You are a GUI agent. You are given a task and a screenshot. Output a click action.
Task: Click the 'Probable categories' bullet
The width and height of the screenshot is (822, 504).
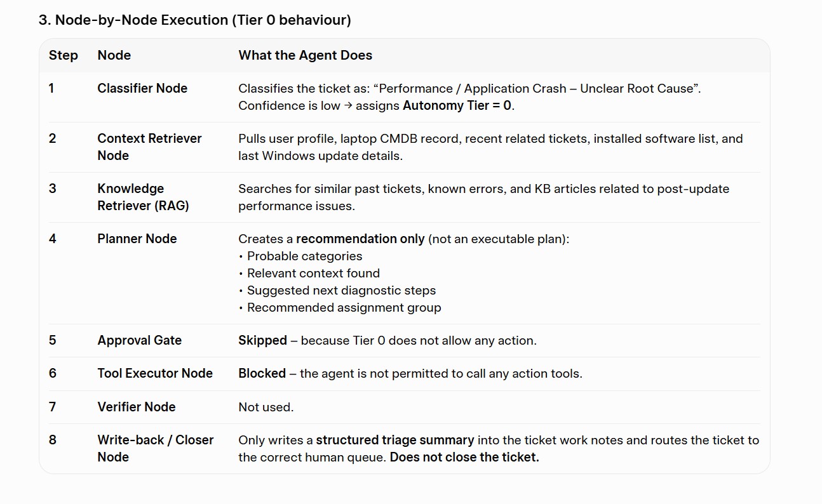pyautogui.click(x=304, y=256)
